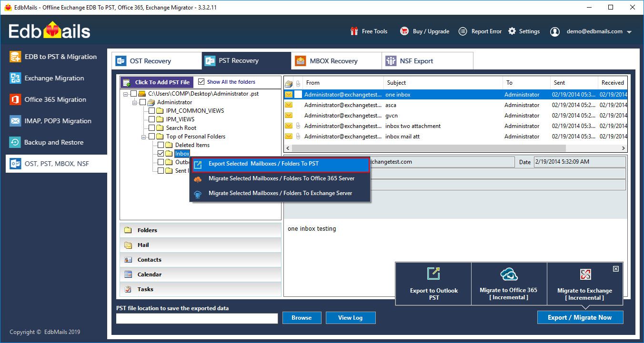Click the From column header

click(343, 83)
